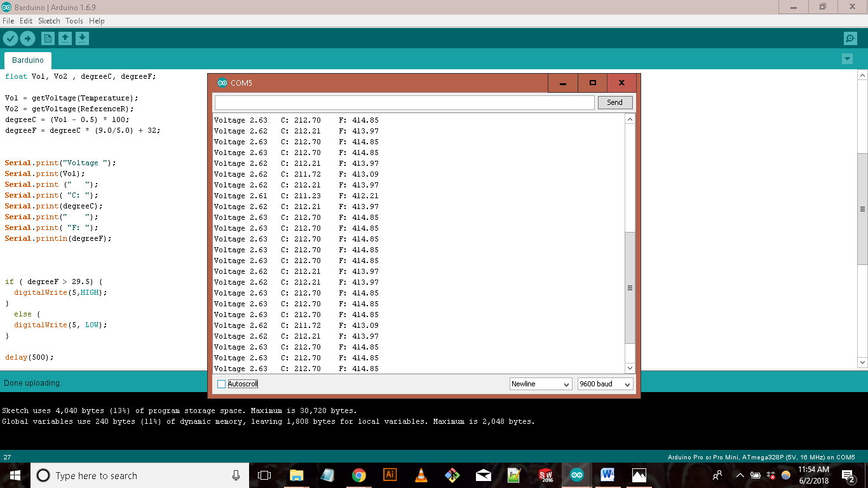Screen dimensions: 868x488
Task: Create a new sketch with New icon
Action: click(x=48, y=39)
